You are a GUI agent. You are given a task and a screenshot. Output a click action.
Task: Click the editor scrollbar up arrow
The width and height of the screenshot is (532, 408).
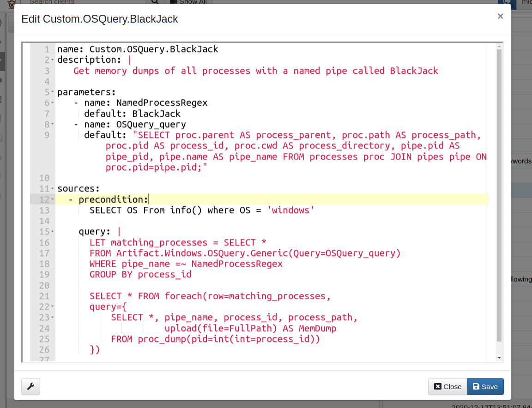click(x=499, y=46)
